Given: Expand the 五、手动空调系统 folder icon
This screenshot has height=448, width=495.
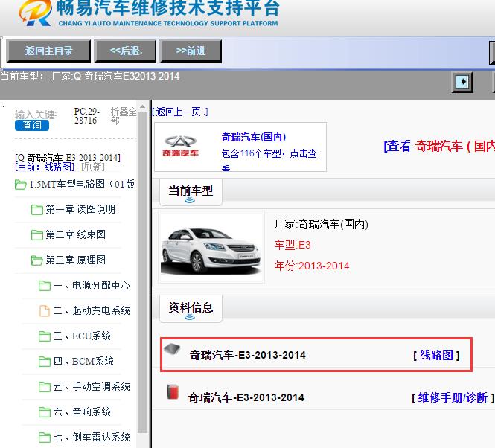Looking at the screenshot, I should [45, 387].
